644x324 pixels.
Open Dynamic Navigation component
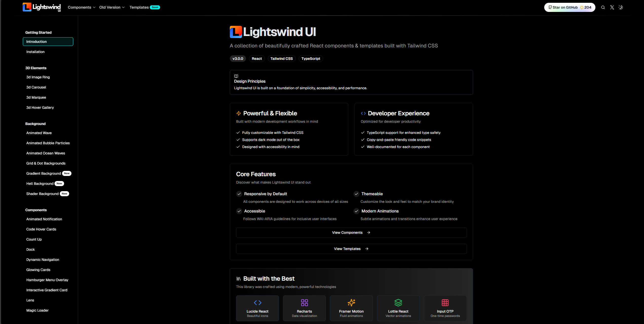click(x=43, y=260)
